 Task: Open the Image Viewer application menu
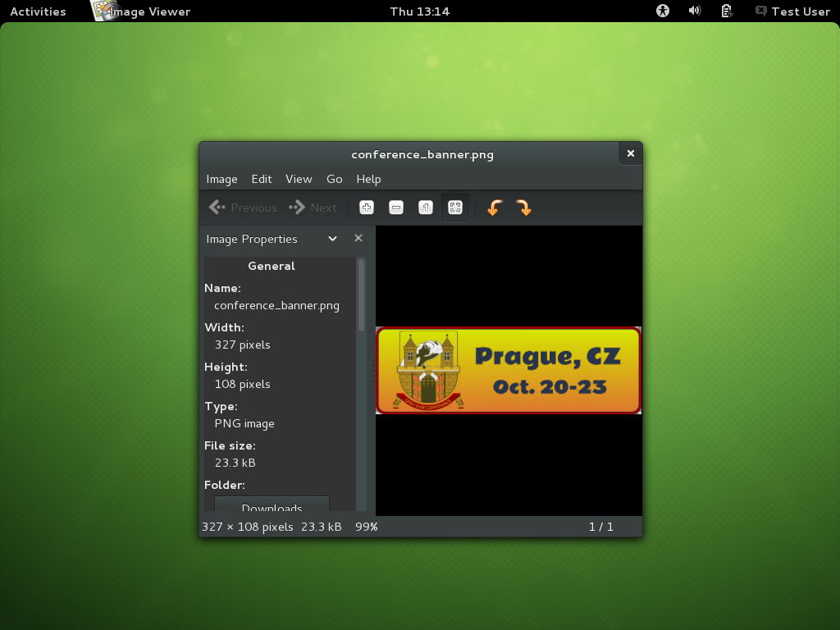pyautogui.click(x=141, y=11)
